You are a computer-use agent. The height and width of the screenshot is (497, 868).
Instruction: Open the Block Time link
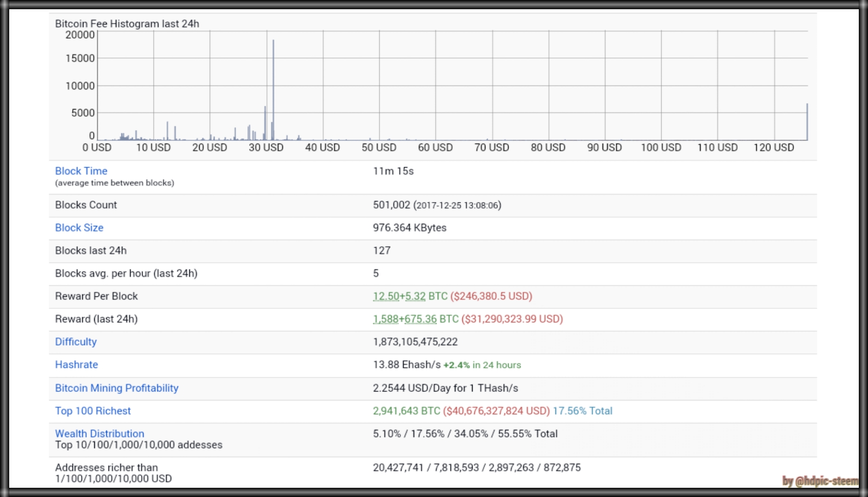pos(81,171)
